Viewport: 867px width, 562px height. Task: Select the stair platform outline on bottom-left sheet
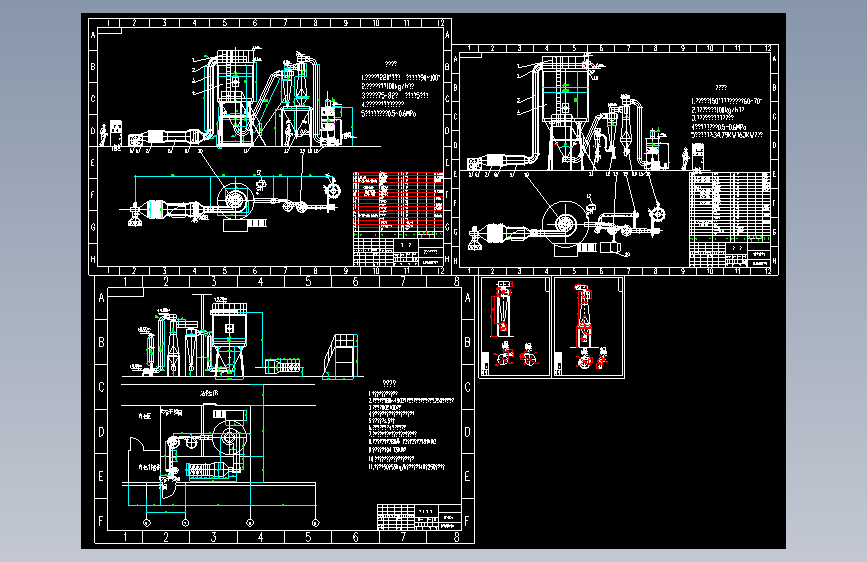[341, 357]
